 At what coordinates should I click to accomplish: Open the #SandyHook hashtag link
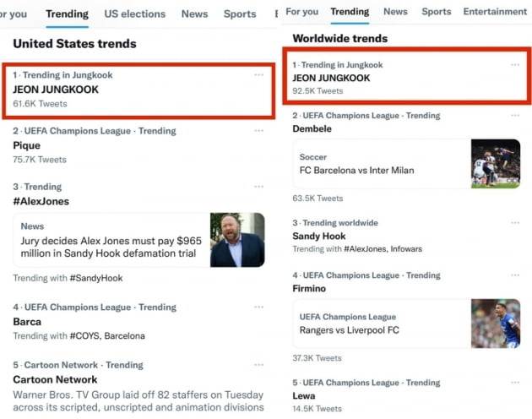(x=95, y=278)
